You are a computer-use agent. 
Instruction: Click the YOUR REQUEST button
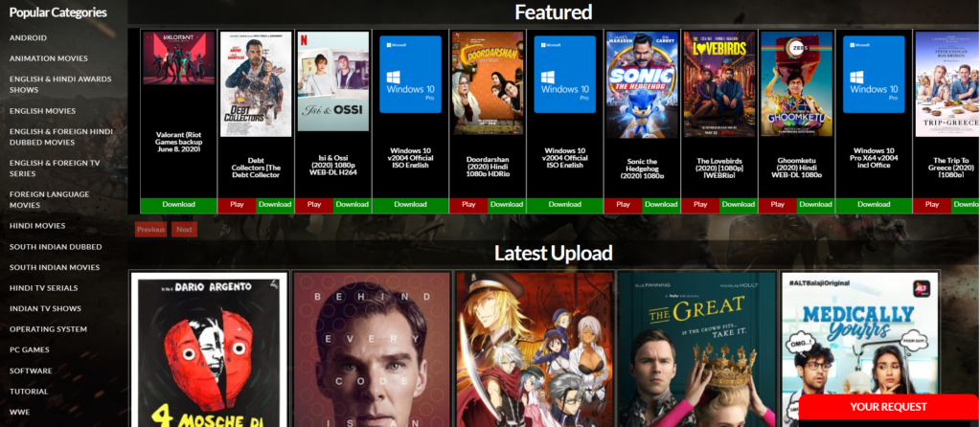click(888, 407)
